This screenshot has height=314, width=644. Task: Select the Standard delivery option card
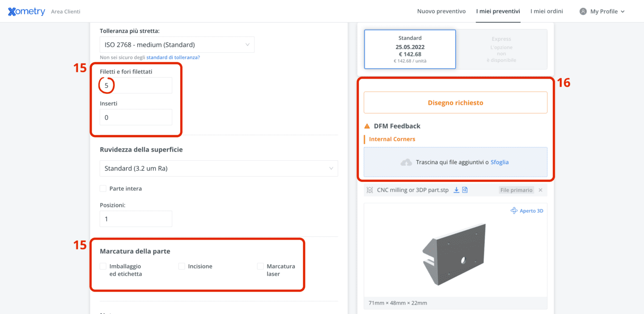pyautogui.click(x=410, y=49)
